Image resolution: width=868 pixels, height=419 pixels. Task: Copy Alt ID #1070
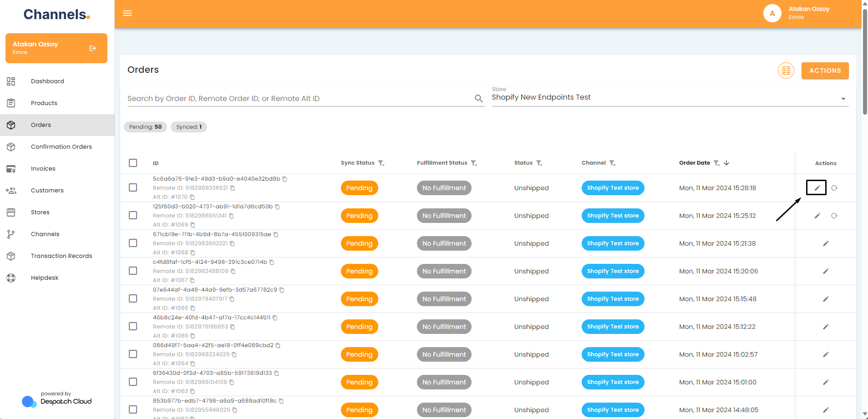(x=192, y=197)
